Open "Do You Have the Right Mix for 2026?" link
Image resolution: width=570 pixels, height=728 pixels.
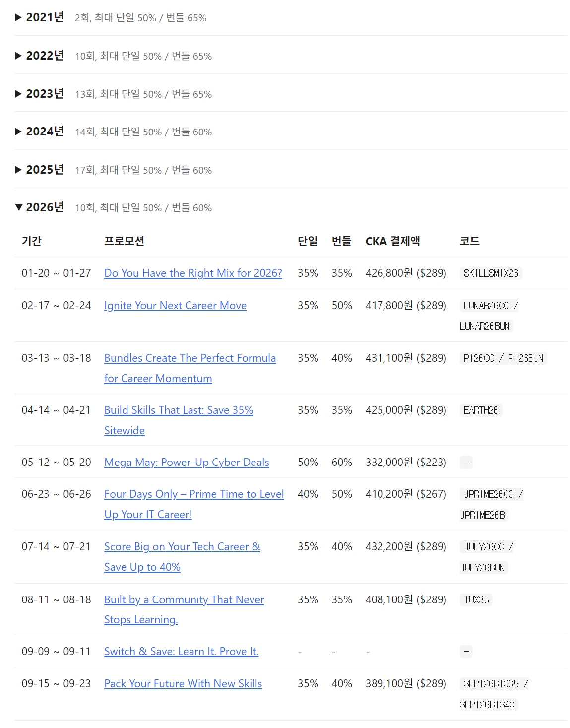(x=193, y=273)
